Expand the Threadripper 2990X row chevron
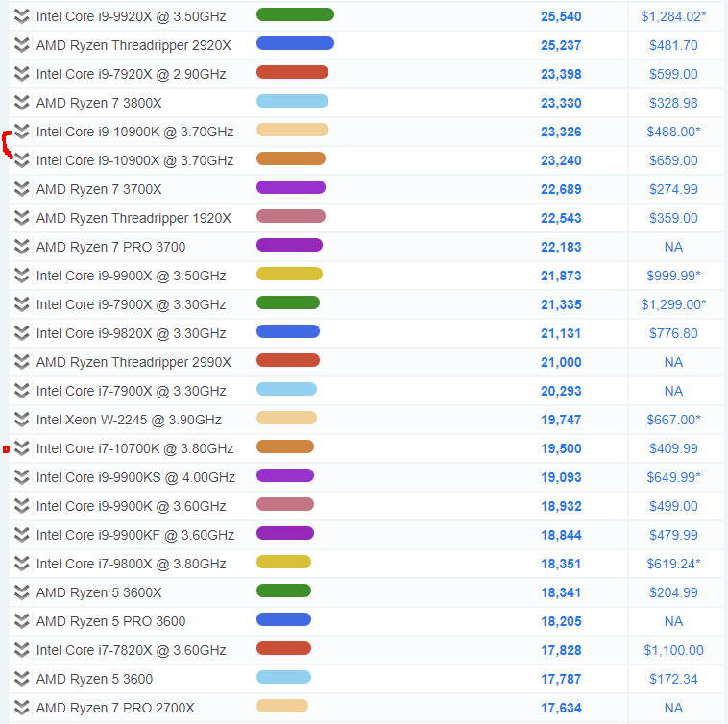The image size is (728, 724). [21, 362]
